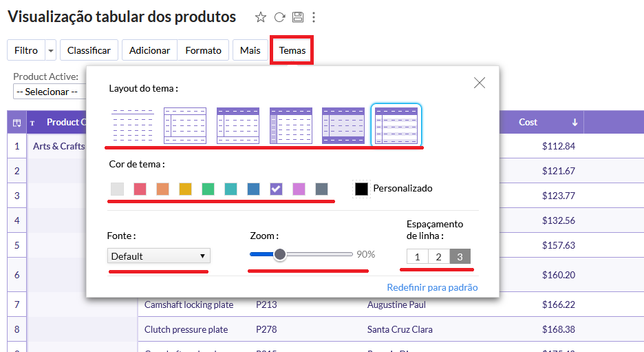Expand the Filtro dropdown arrow
Screen dimensions: 644x352
50,50
